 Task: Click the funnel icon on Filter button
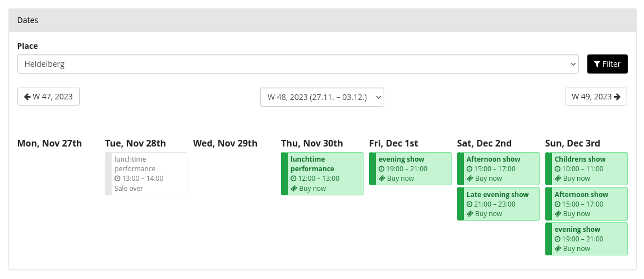pos(597,64)
